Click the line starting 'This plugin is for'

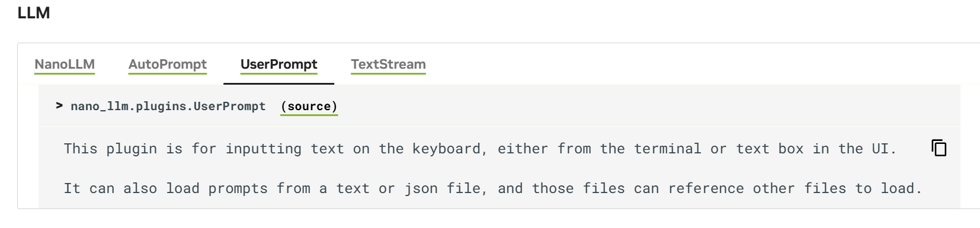pyautogui.click(x=481, y=149)
